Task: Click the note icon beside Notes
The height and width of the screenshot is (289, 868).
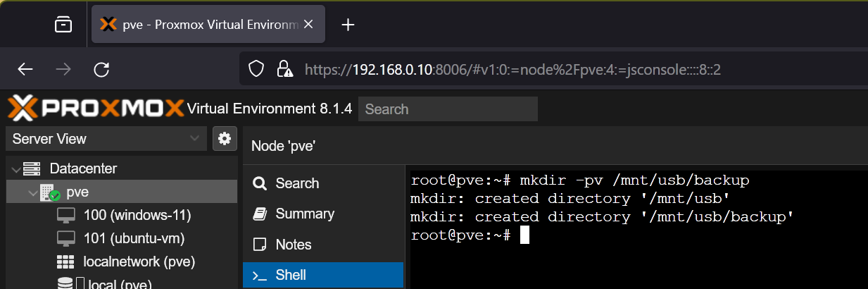Action: (x=260, y=245)
